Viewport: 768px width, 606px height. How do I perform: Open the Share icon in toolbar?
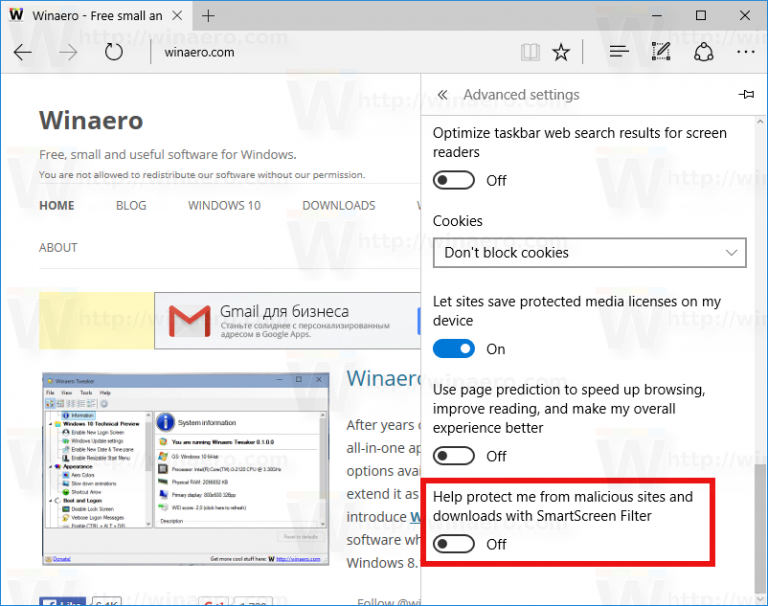click(703, 51)
